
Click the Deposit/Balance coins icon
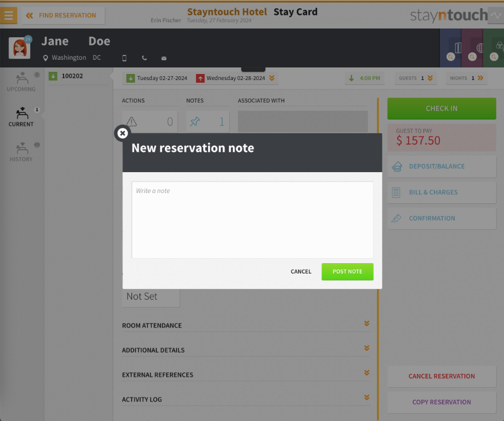pyautogui.click(x=397, y=167)
